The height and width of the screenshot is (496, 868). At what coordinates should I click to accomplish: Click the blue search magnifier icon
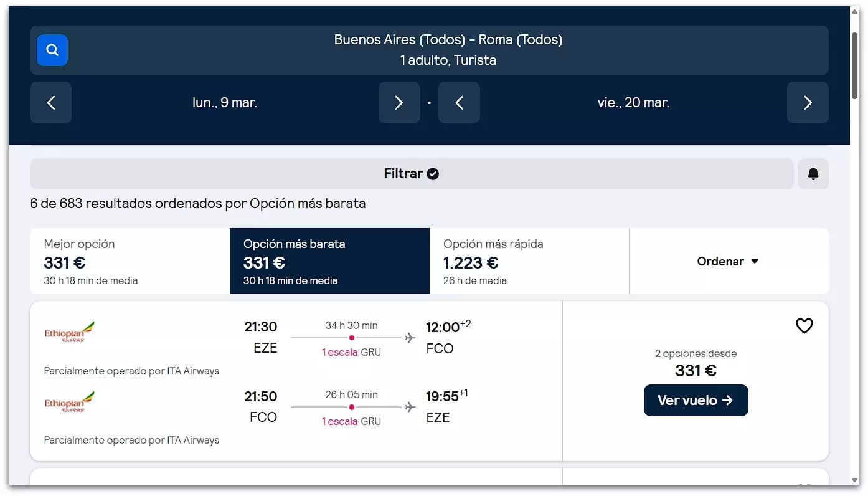tap(52, 50)
